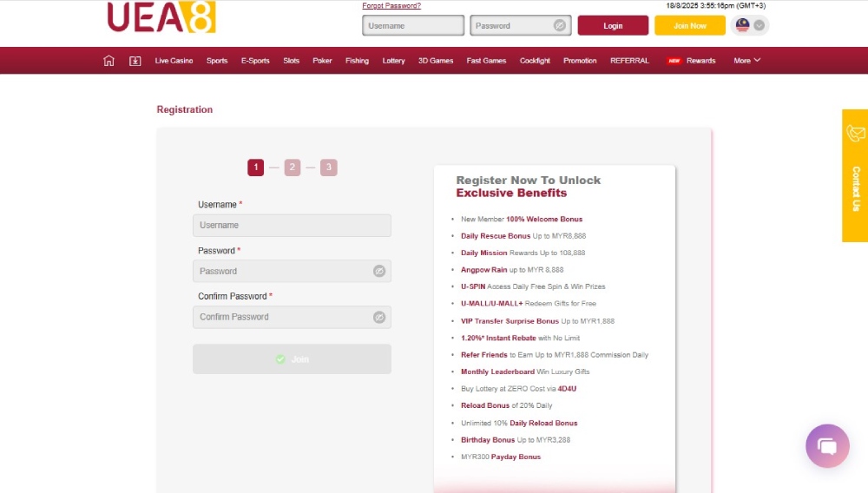Click the registration Password input

[292, 271]
